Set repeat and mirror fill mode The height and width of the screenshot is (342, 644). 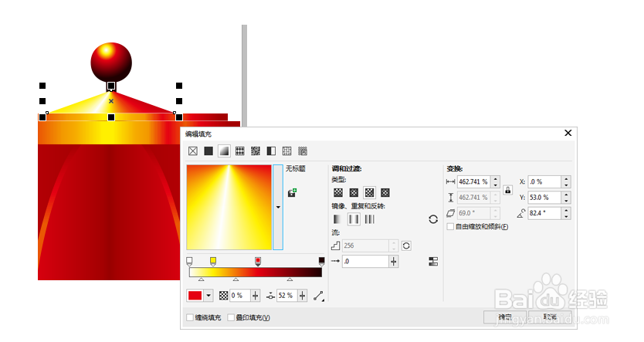pos(354,219)
